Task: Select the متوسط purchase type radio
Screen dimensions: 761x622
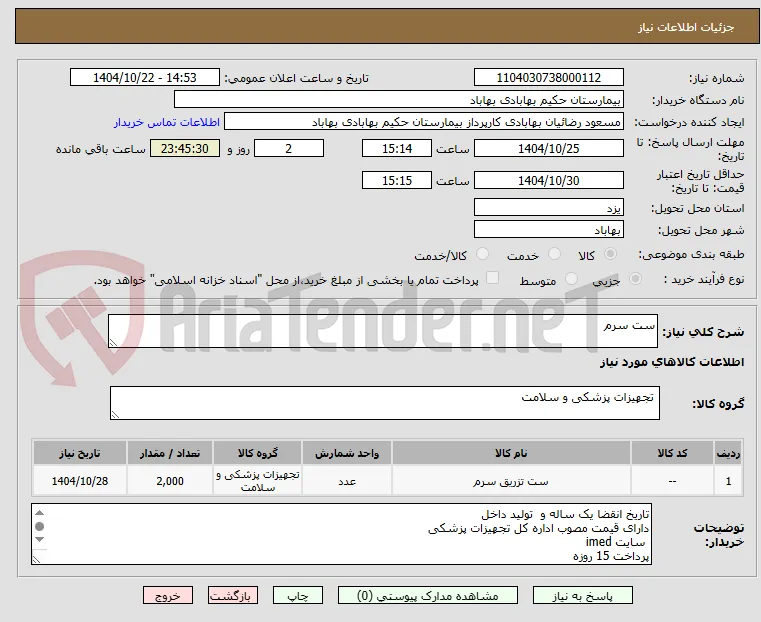Action: tap(571, 278)
